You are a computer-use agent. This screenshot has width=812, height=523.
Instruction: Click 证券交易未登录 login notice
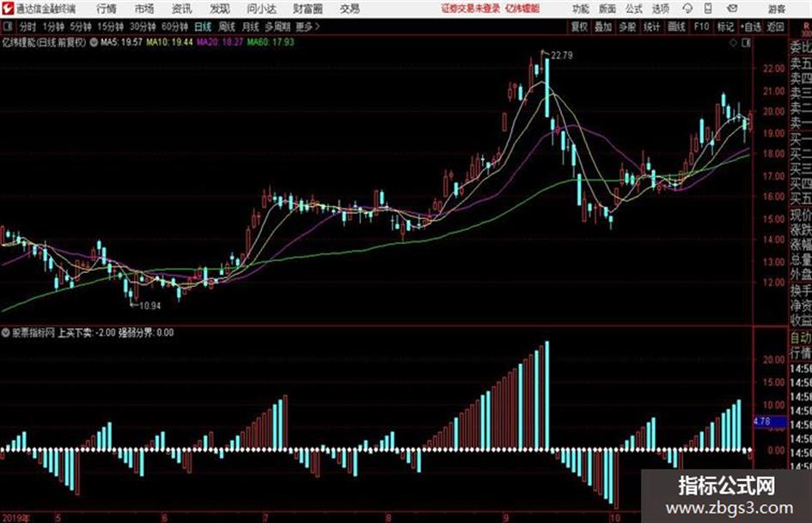471,9
